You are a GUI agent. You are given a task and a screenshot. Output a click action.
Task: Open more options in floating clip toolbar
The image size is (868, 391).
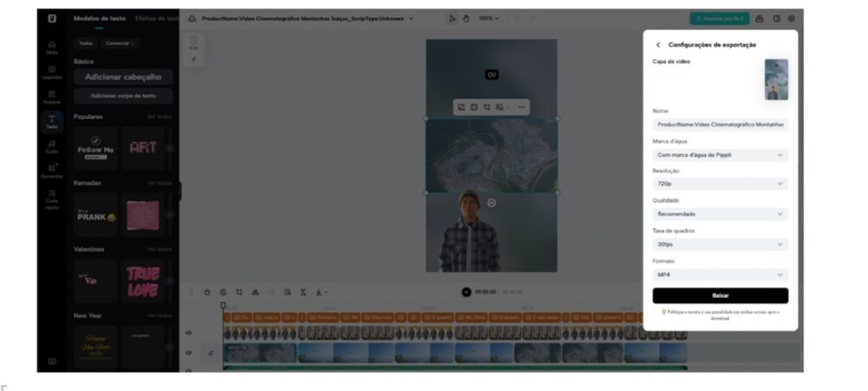click(521, 108)
